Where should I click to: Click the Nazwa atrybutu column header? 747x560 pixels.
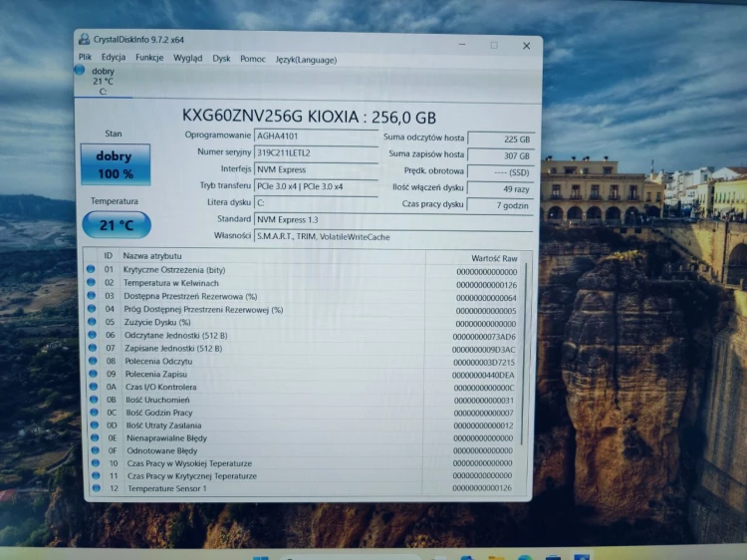tap(152, 256)
